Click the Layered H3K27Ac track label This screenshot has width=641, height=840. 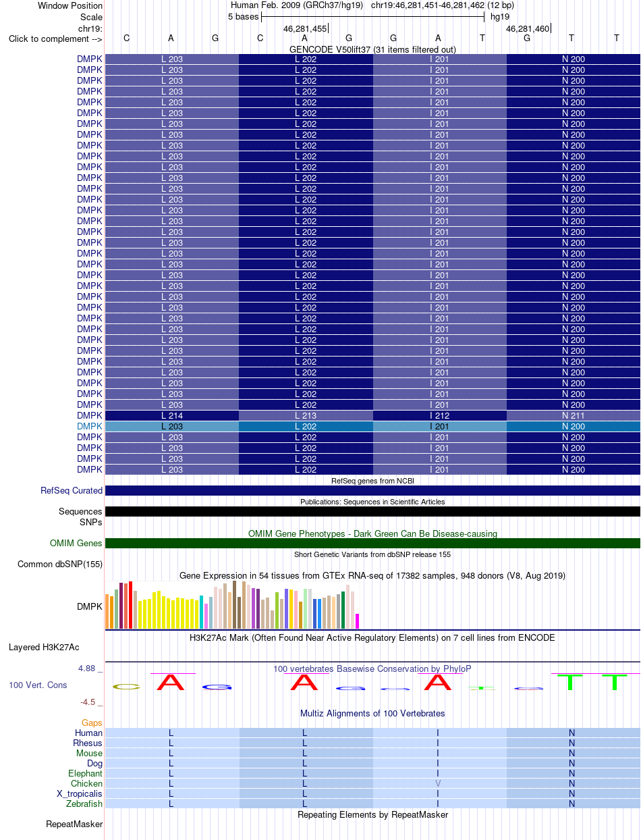coord(44,647)
